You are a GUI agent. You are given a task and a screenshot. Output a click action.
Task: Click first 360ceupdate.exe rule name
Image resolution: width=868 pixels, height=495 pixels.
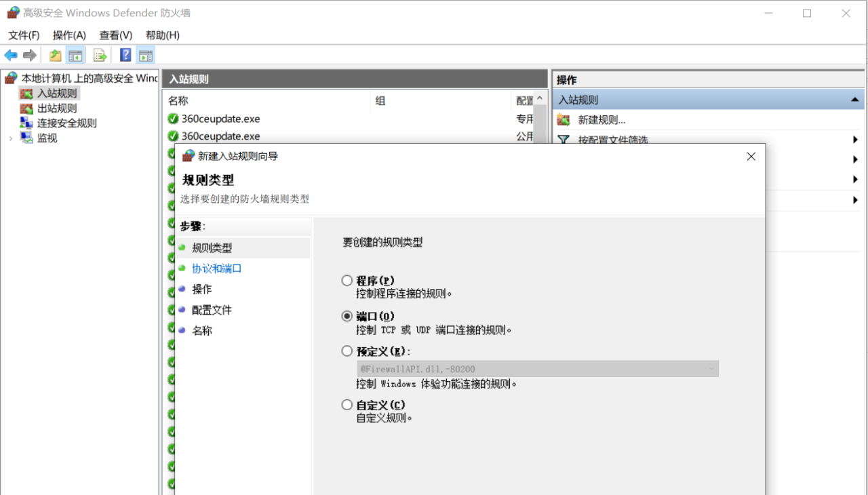tap(220, 119)
